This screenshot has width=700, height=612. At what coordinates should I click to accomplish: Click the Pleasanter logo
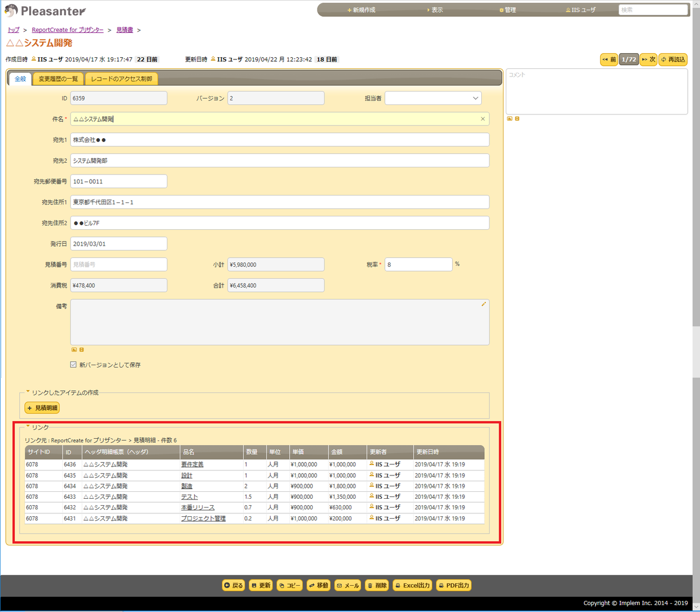coord(45,11)
